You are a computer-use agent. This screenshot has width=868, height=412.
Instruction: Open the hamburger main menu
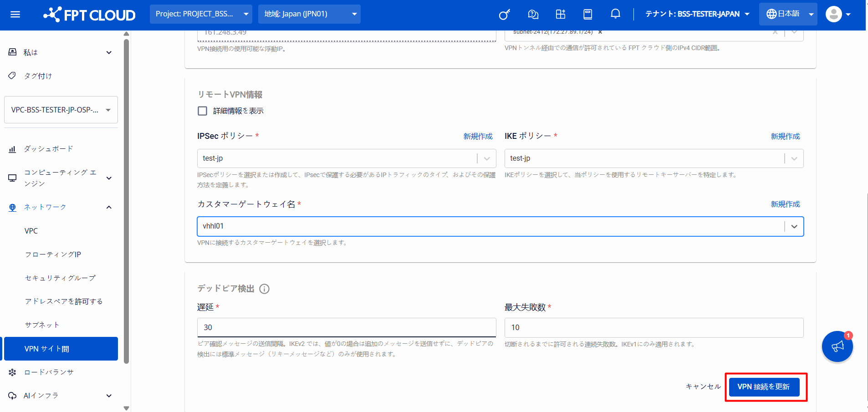click(x=15, y=15)
